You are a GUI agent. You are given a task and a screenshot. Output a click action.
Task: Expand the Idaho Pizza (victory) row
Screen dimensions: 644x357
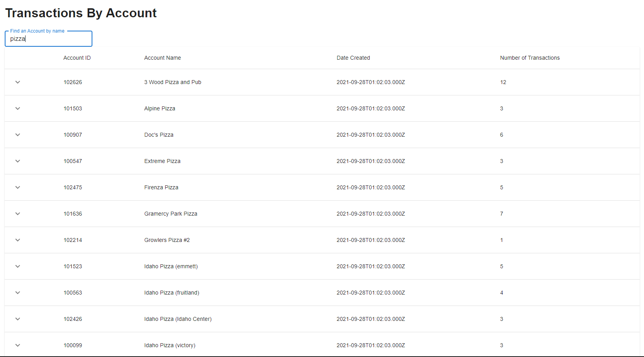coord(18,345)
